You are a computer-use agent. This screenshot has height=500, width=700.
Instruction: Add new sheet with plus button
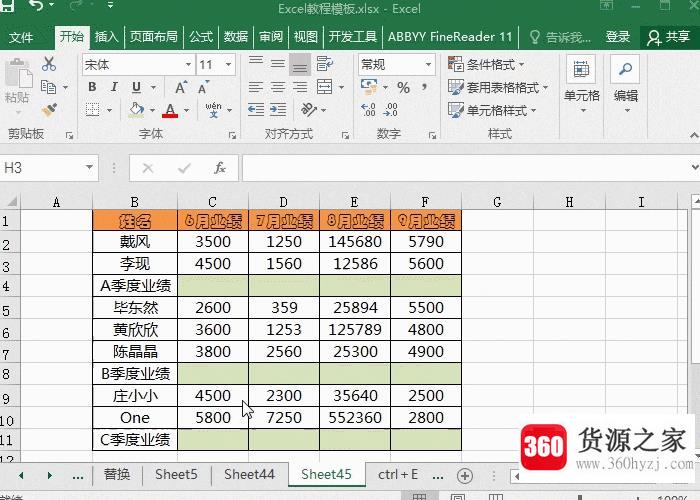tap(465, 476)
